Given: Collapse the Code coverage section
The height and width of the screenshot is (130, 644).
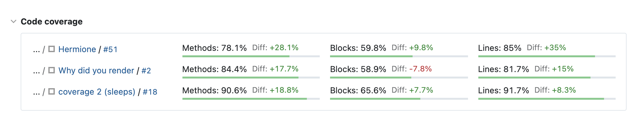Looking at the screenshot, I should point(14,22).
